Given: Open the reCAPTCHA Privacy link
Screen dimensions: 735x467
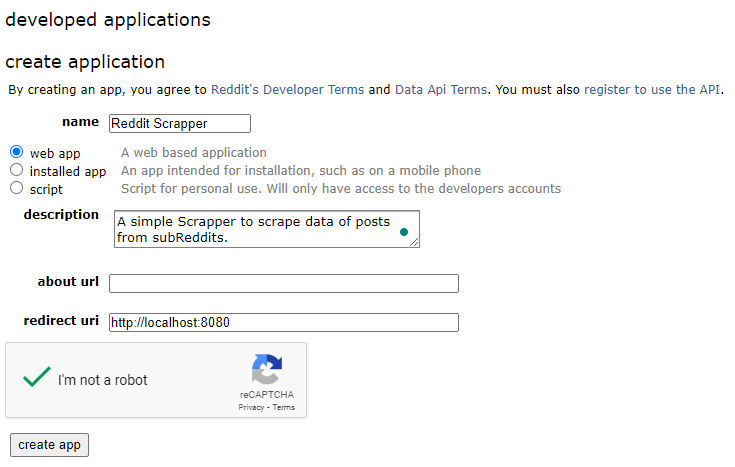Looking at the screenshot, I should (x=251, y=407).
